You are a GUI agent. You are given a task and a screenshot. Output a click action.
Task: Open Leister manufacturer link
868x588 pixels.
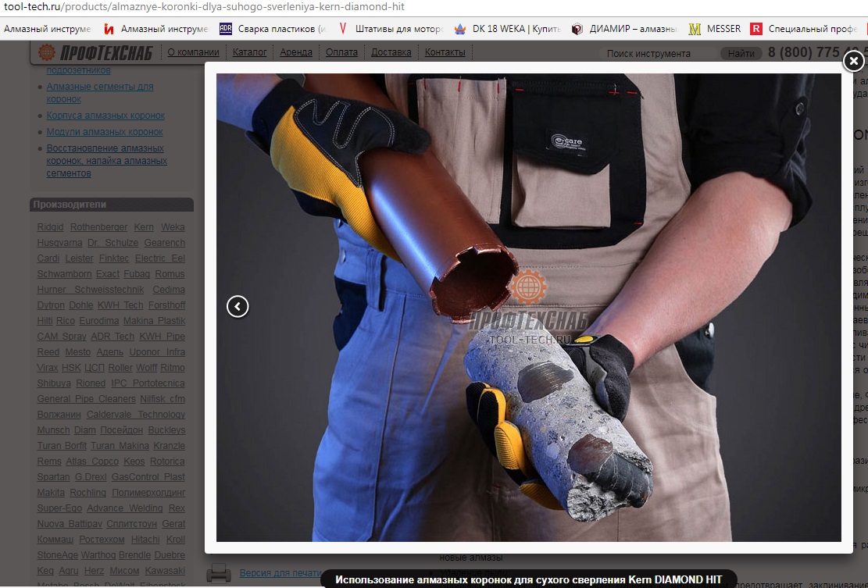click(79, 258)
